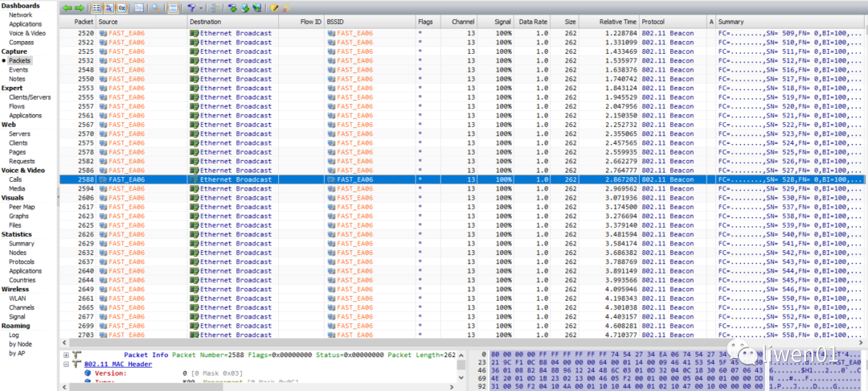
Task: Toggle the 0x hex view icon
Action: (x=121, y=8)
